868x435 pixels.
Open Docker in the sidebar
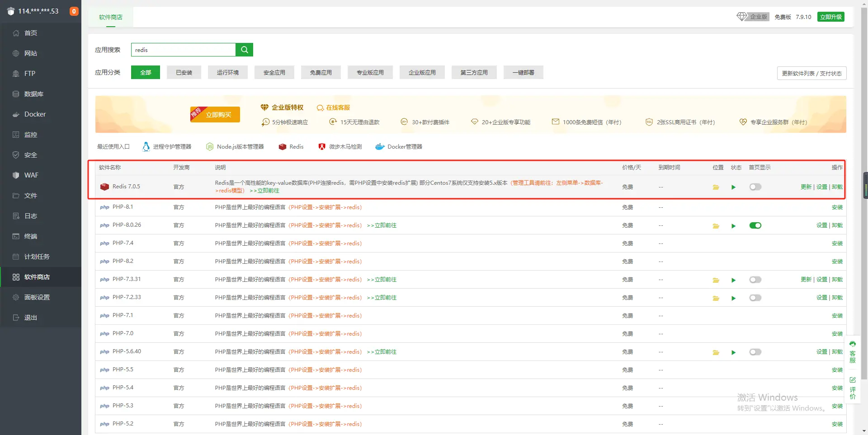pyautogui.click(x=41, y=114)
